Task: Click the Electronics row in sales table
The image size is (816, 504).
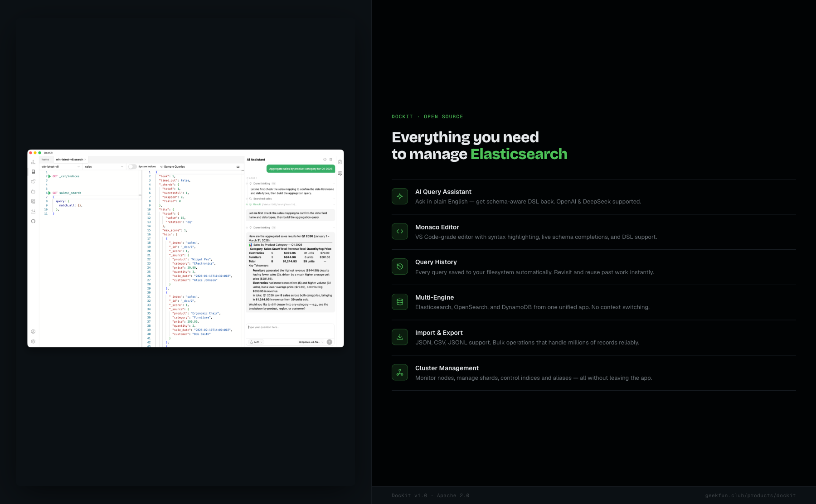Action: [x=290, y=253]
